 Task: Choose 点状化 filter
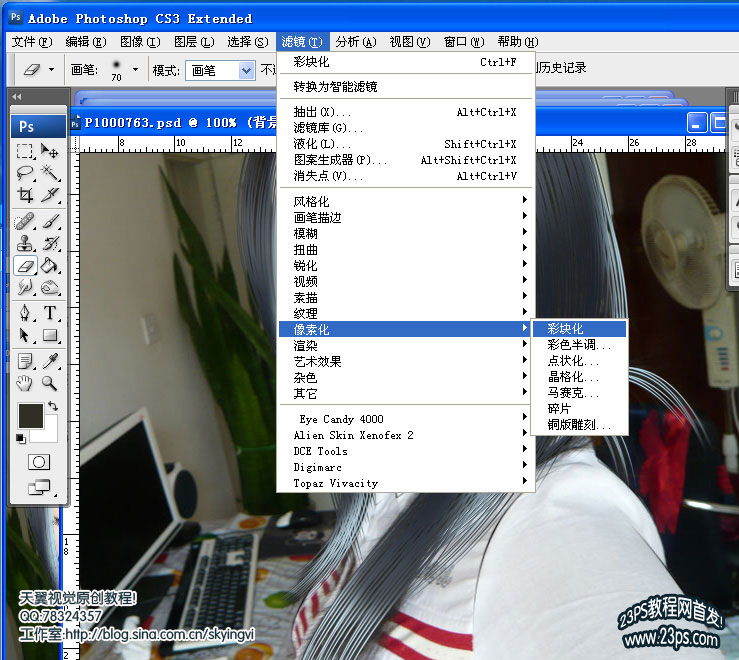pos(579,361)
